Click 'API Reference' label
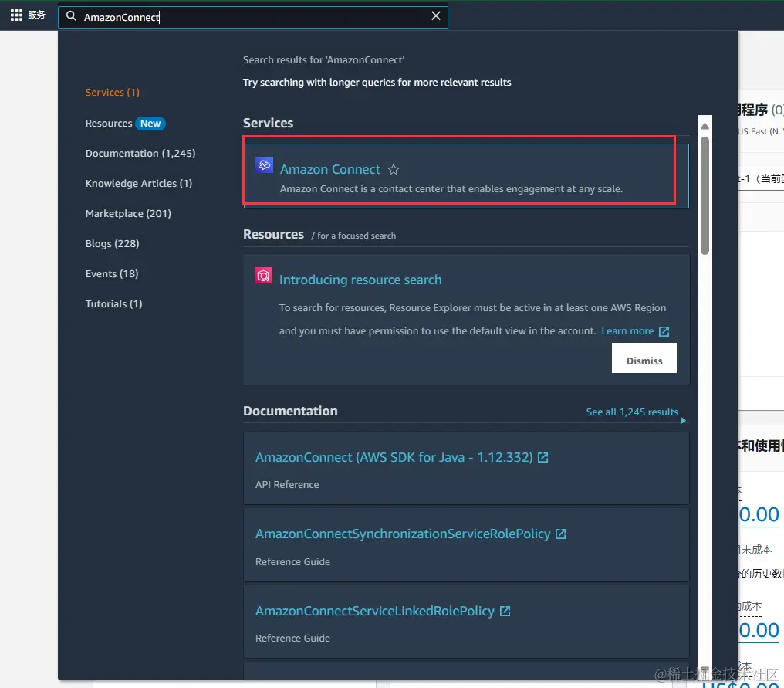 [287, 484]
